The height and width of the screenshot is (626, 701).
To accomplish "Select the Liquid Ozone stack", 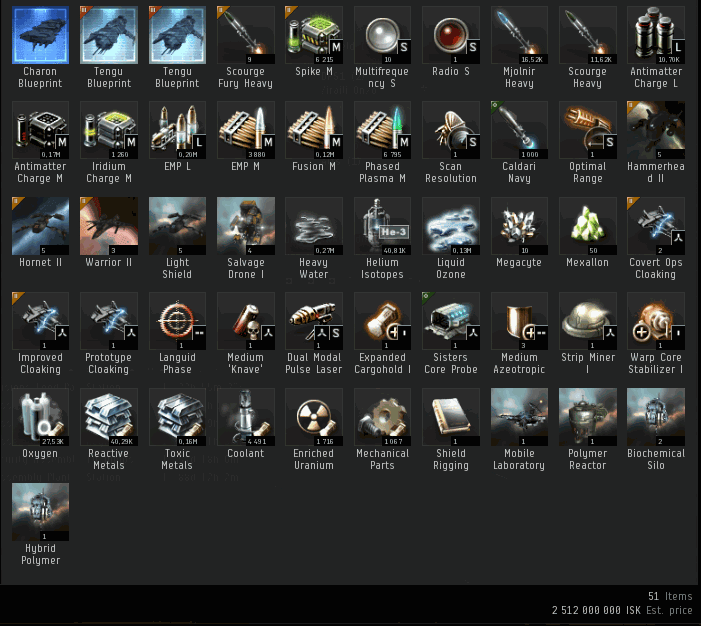I will tap(451, 226).
